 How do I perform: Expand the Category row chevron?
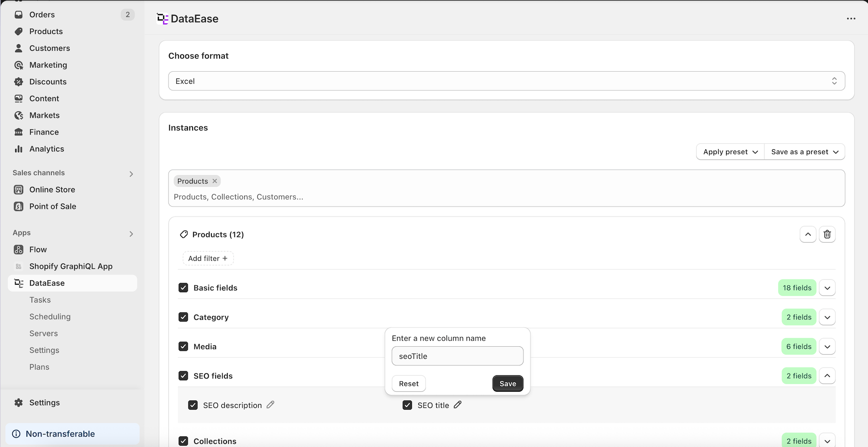tap(827, 317)
